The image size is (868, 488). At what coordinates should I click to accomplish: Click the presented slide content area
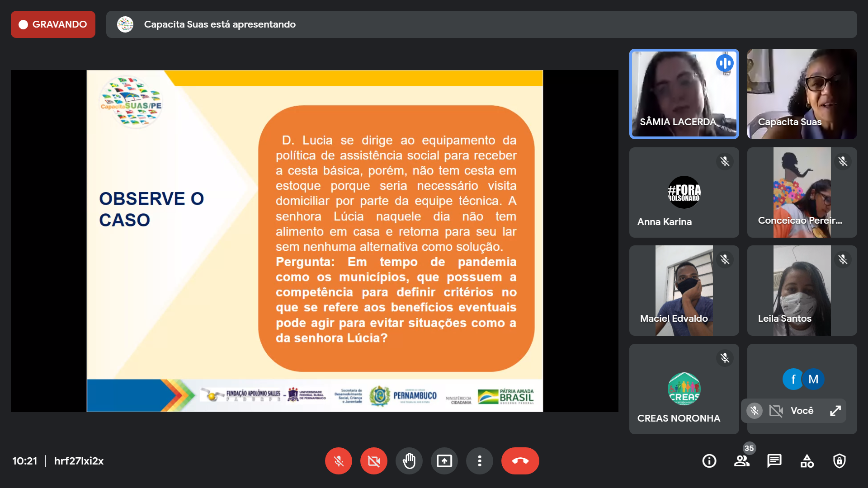click(x=314, y=240)
